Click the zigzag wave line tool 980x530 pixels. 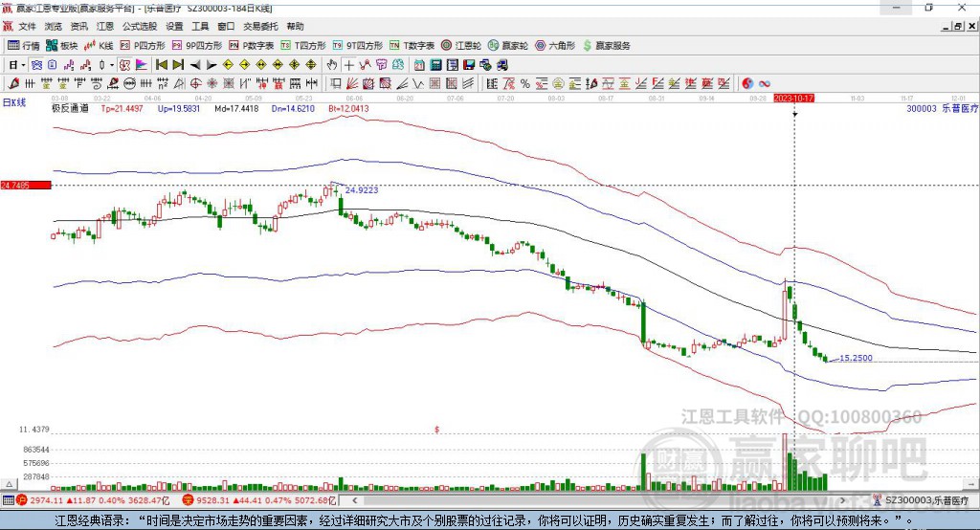click(x=418, y=84)
